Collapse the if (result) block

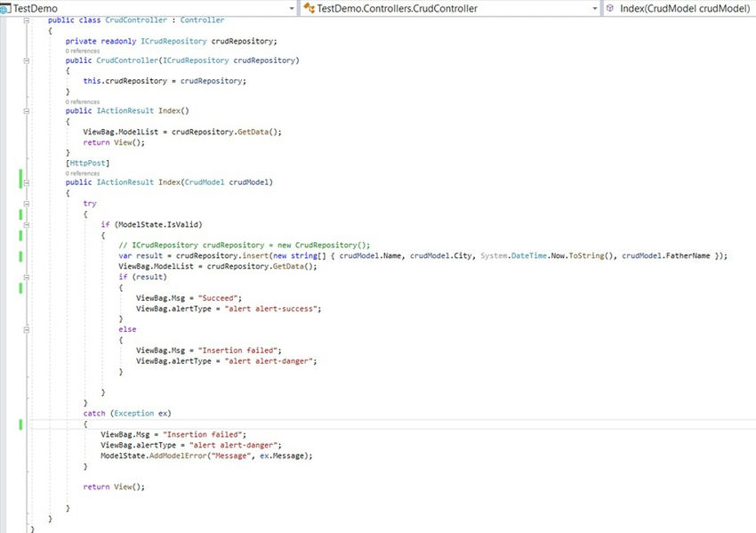click(27, 278)
